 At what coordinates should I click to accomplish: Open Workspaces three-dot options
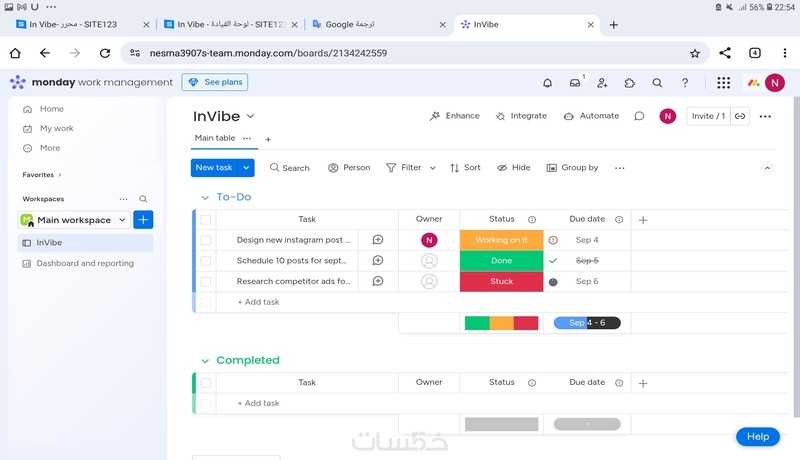pyautogui.click(x=123, y=199)
